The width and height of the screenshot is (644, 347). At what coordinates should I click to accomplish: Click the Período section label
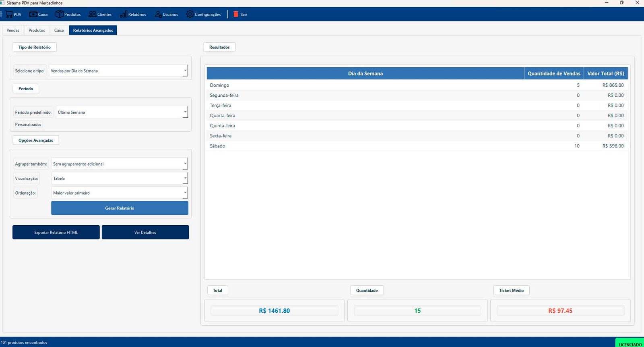[26, 89]
